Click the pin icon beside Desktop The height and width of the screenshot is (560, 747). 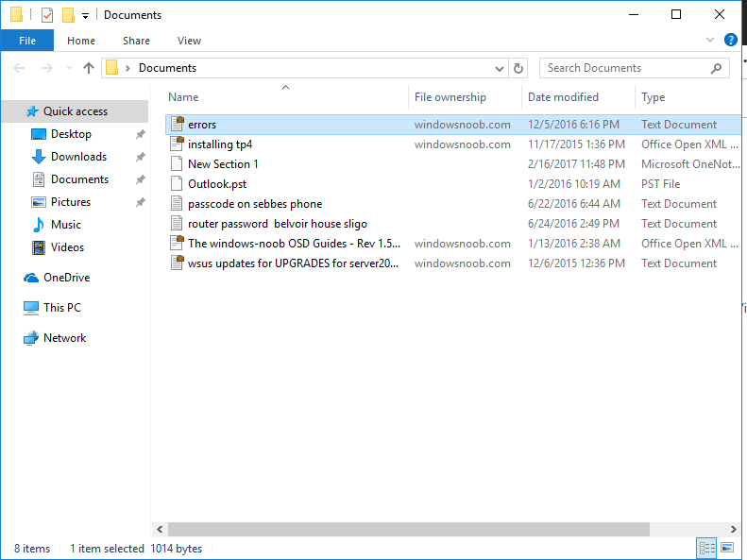coord(140,134)
